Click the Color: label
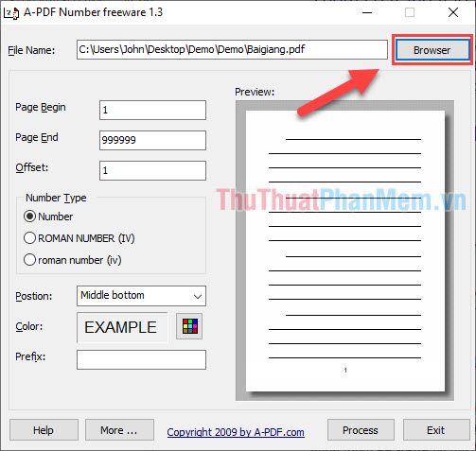 click(29, 326)
